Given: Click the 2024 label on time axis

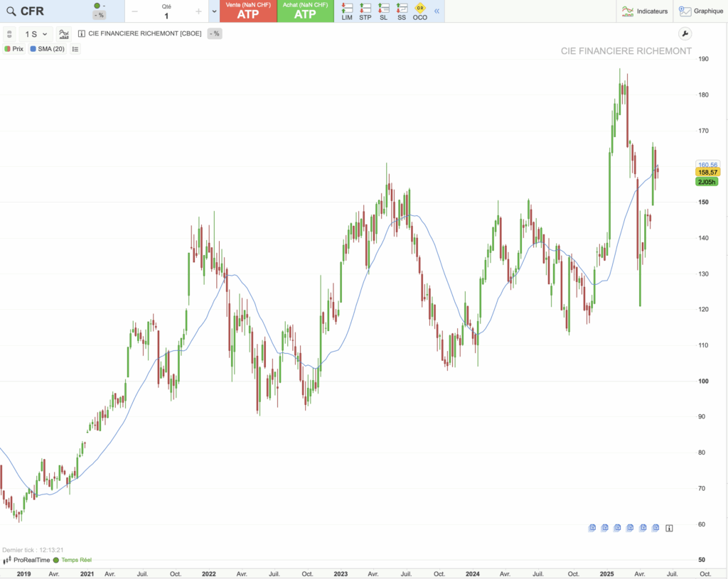Looking at the screenshot, I should pyautogui.click(x=473, y=574).
